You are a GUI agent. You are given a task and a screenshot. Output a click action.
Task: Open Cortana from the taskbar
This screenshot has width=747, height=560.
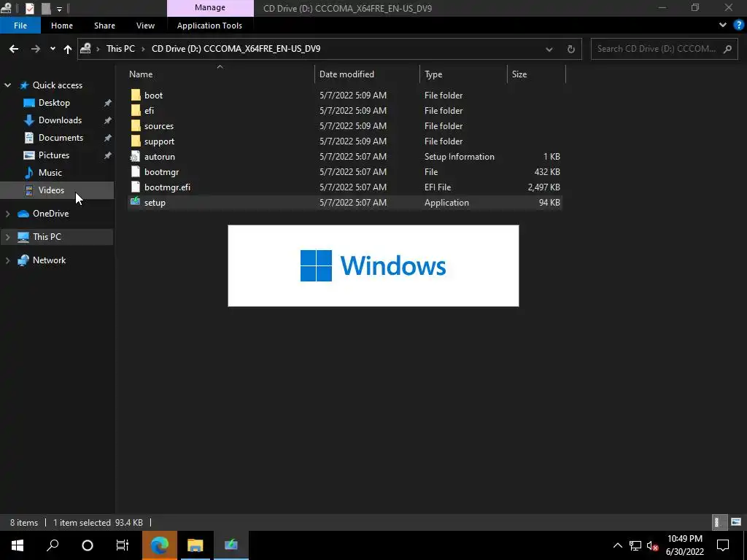coord(88,545)
